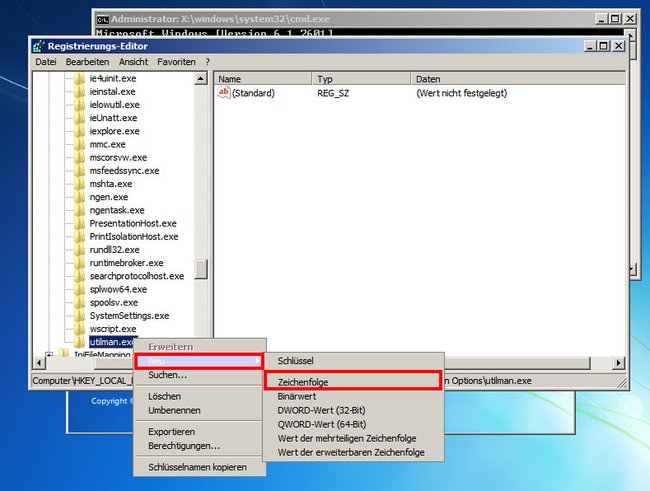This screenshot has height=491, width=650.
Task: Choose Zeichenfolge in the submenu
Action: click(x=353, y=382)
